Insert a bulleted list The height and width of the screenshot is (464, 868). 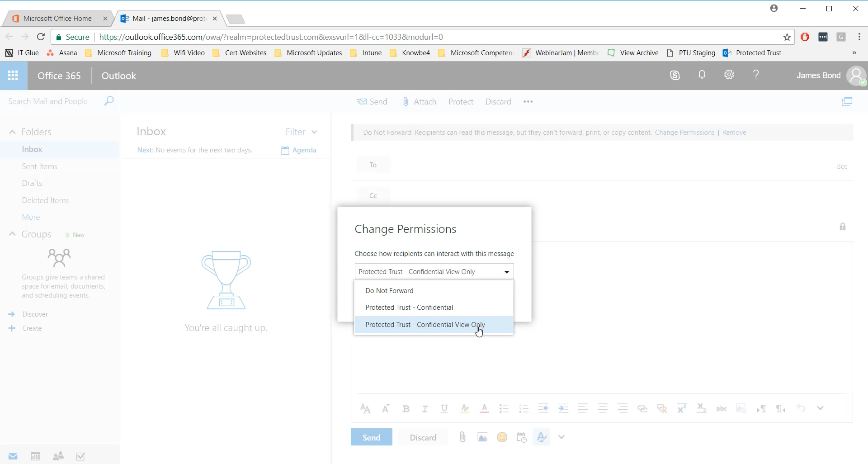point(504,409)
